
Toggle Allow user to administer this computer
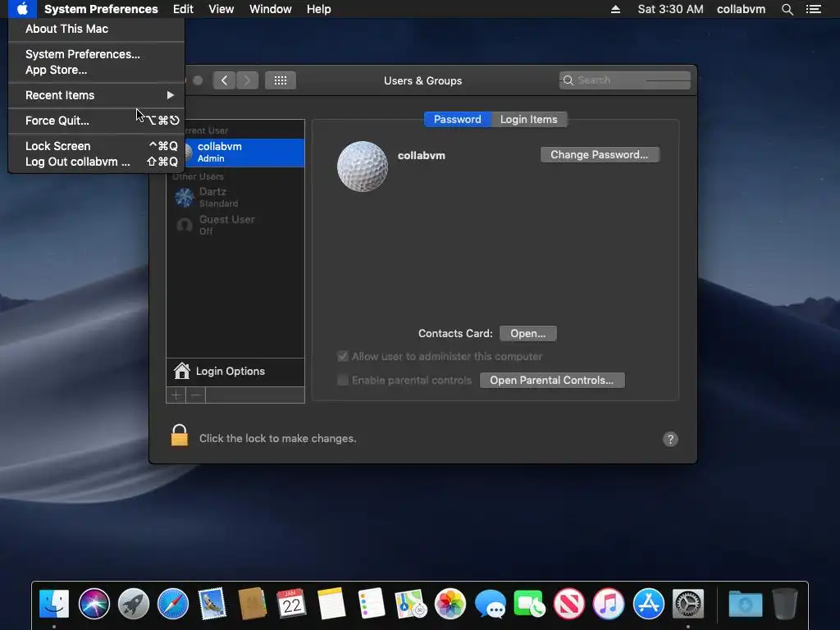point(343,356)
